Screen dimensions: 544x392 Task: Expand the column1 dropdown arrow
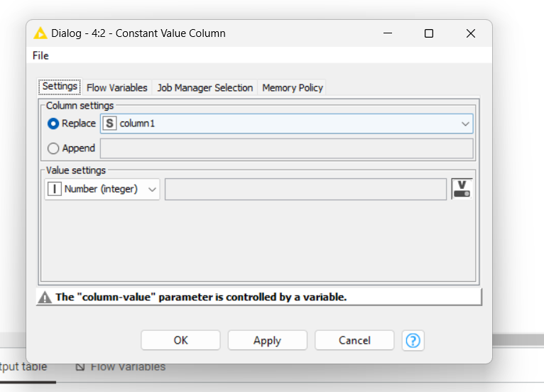(465, 124)
